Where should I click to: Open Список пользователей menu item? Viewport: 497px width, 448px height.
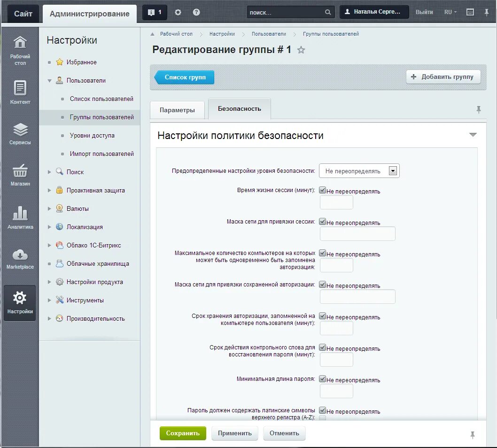[x=101, y=99]
